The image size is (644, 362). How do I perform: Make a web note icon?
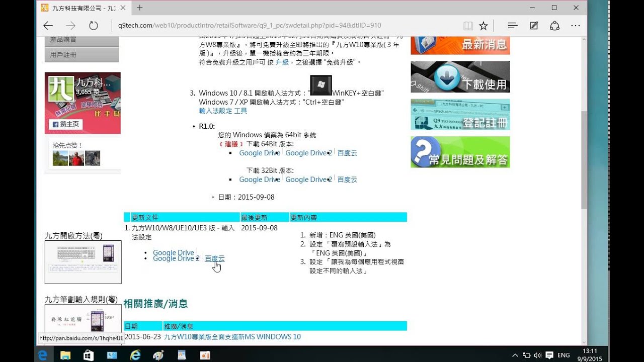tap(534, 26)
